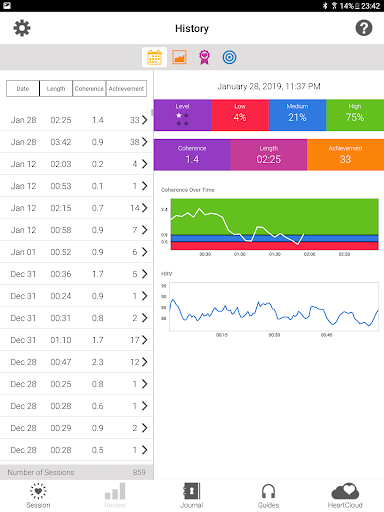
Task: Open the help question mark icon
Action: 364,28
